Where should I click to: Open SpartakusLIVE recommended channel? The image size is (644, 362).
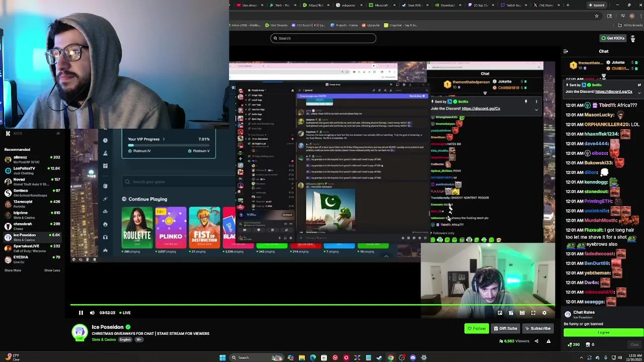tap(32, 247)
